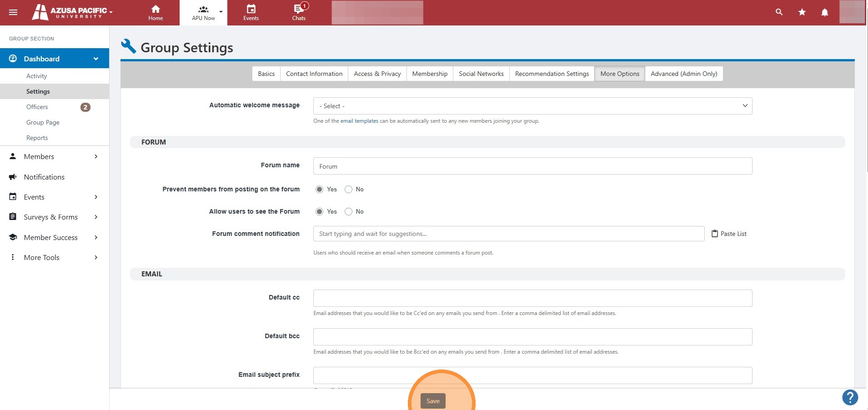Viewport: 868px width, 410px height.
Task: Click the search magnifier icon
Action: click(x=779, y=12)
